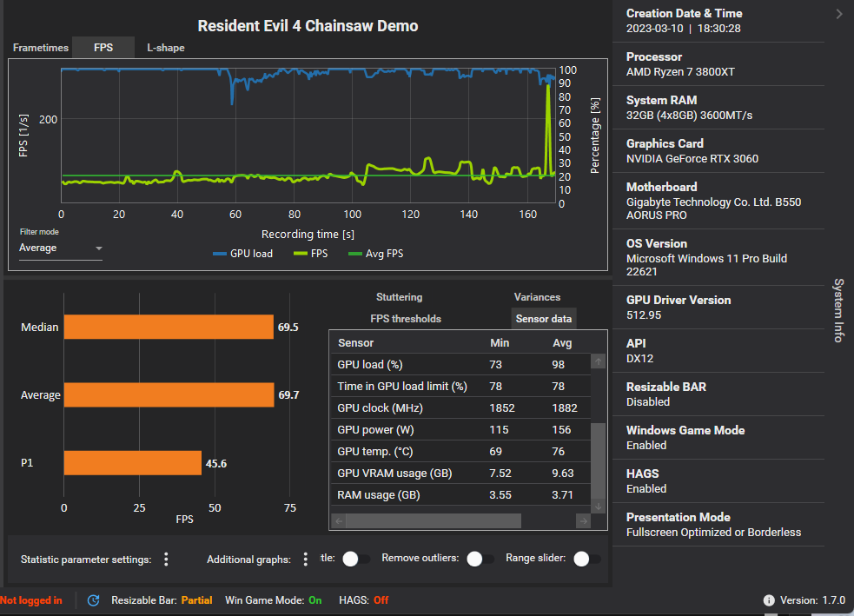The width and height of the screenshot is (854, 616).
Task: Open Statistic parameter settings three-dot menu
Action: click(166, 560)
